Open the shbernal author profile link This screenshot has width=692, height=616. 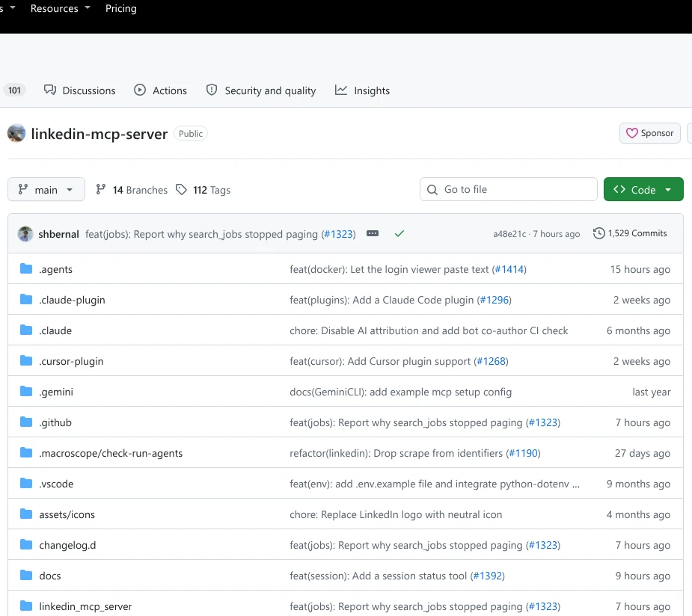(x=58, y=234)
